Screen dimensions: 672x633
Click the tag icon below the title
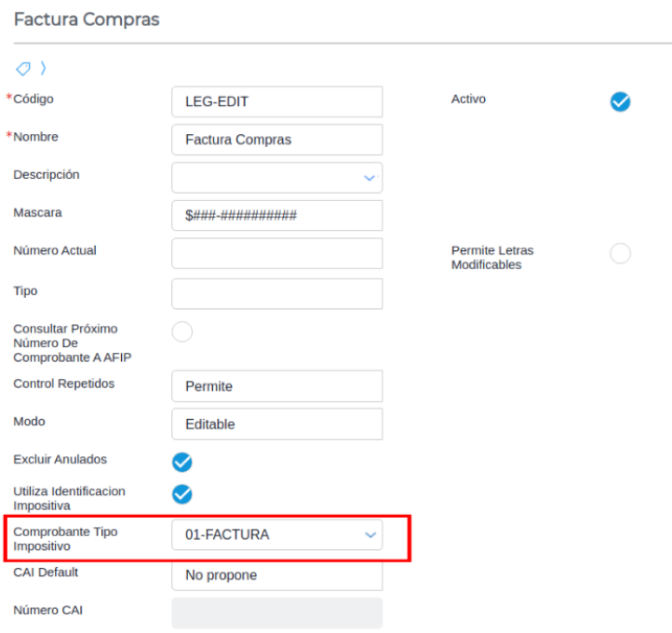(23, 68)
